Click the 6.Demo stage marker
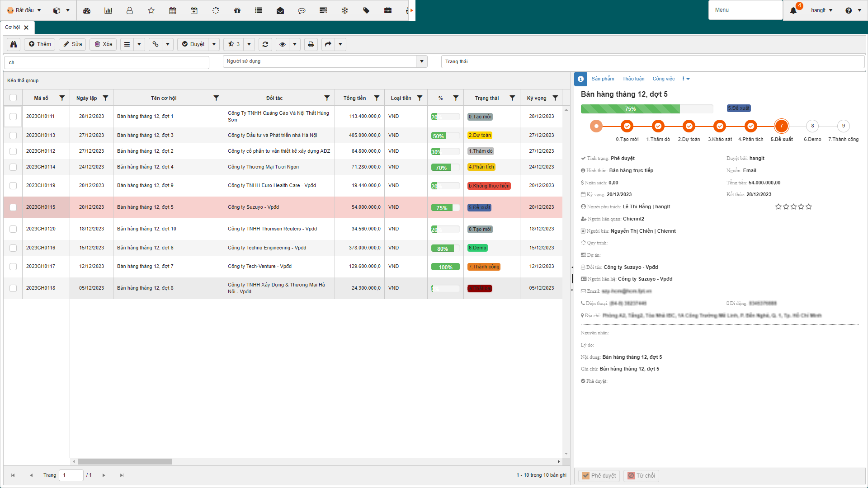Viewport: 868px width, 488px height. 812,126
